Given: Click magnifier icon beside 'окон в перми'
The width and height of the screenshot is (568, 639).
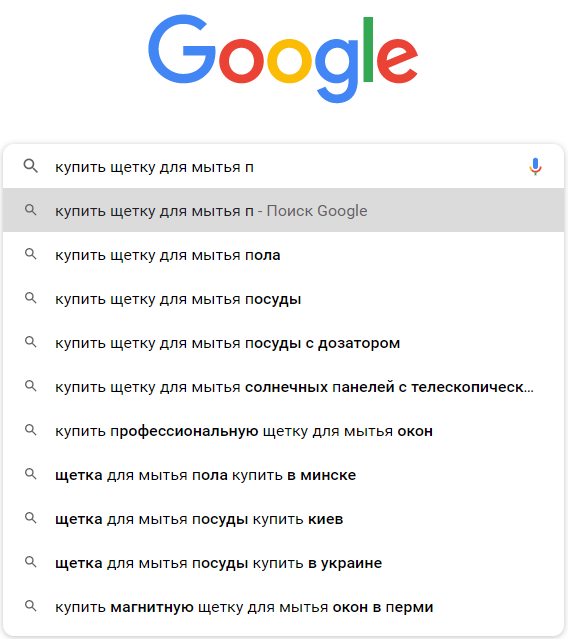Looking at the screenshot, I should pyautogui.click(x=31, y=606).
